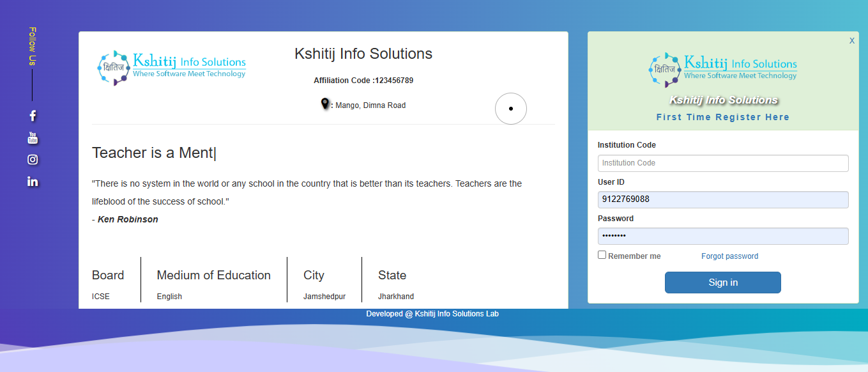Open the Facebook social icon
The image size is (868, 372).
pyautogui.click(x=33, y=116)
